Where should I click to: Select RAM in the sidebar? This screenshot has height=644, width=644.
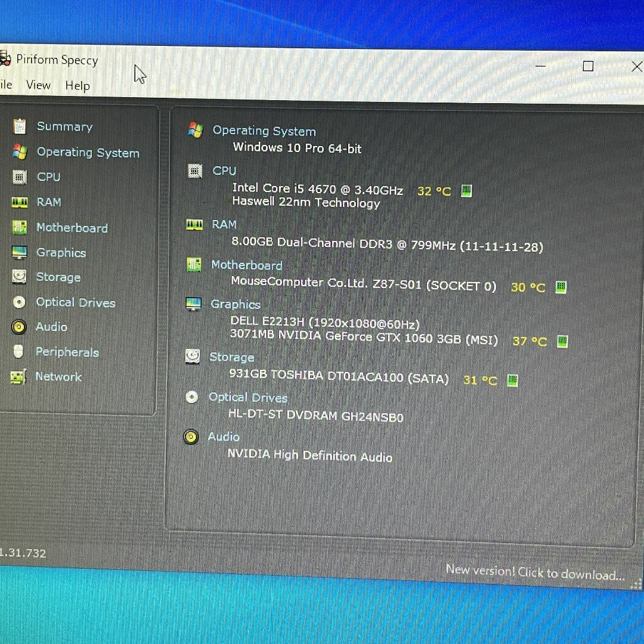click(x=49, y=202)
